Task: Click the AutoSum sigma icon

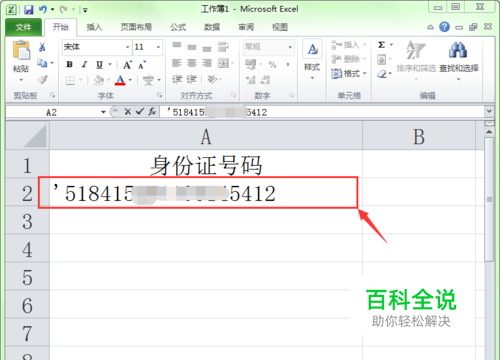Action: point(382,45)
